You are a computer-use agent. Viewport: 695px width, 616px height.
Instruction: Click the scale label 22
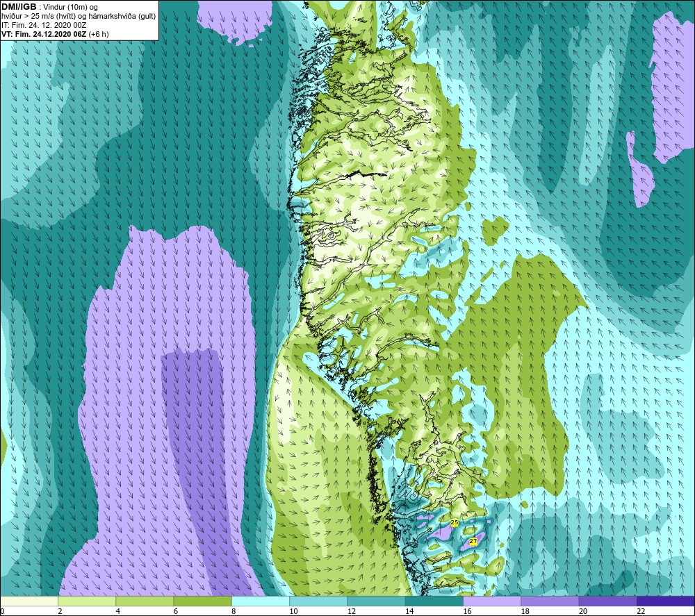pos(641,611)
